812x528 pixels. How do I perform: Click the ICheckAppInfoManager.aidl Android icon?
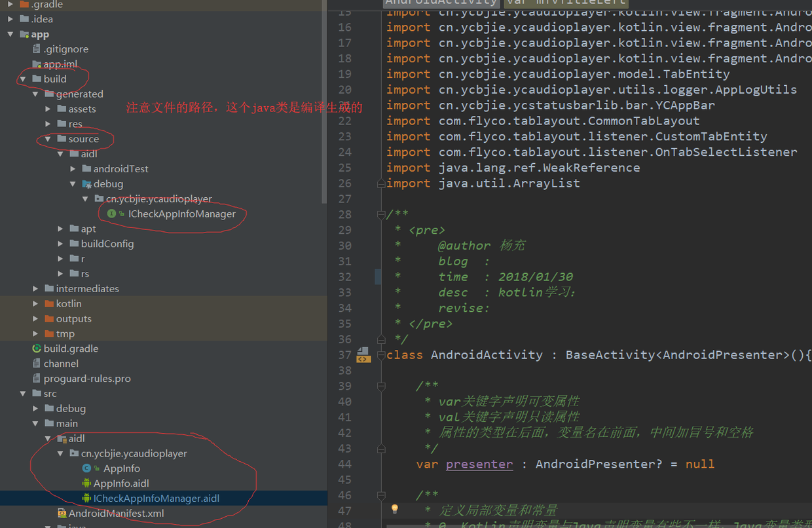tap(86, 499)
